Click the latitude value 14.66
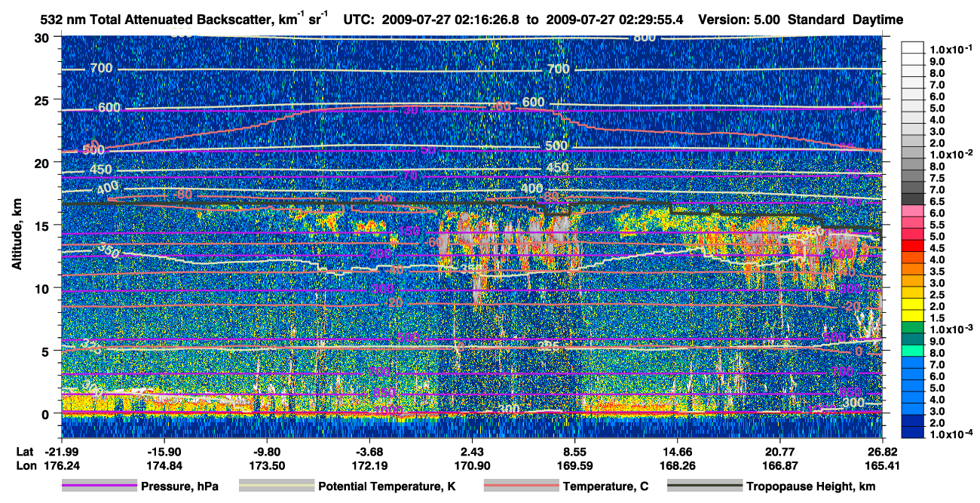Image resolution: width=980 pixels, height=503 pixels. (678, 450)
